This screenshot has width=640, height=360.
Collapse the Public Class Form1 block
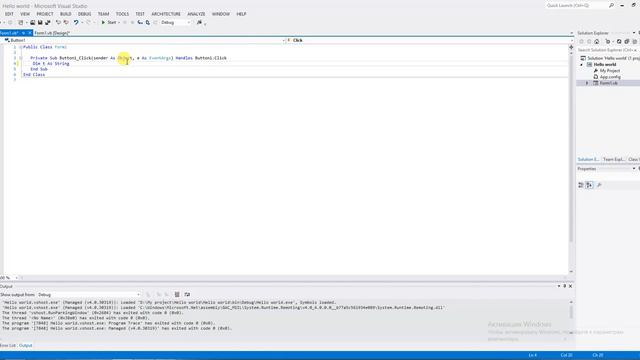[20, 47]
